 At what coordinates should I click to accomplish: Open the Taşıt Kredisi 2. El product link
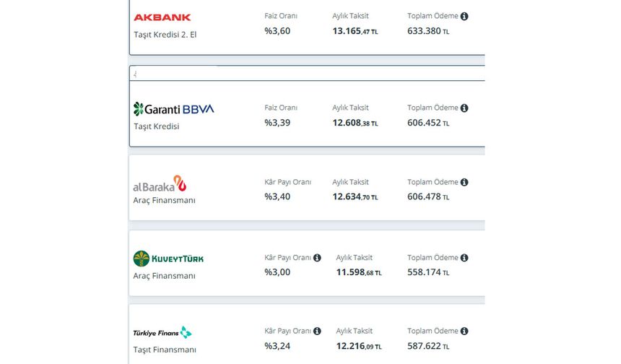[165, 35]
